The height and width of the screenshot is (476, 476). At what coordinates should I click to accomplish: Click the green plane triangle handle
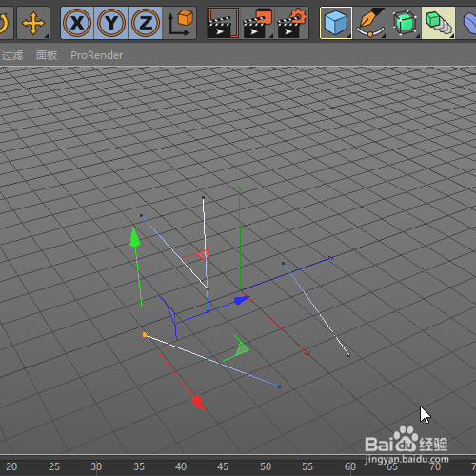[242, 349]
